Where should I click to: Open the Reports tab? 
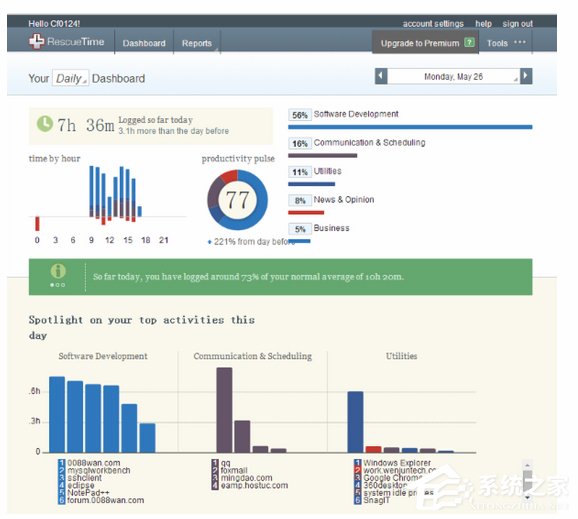[197, 43]
